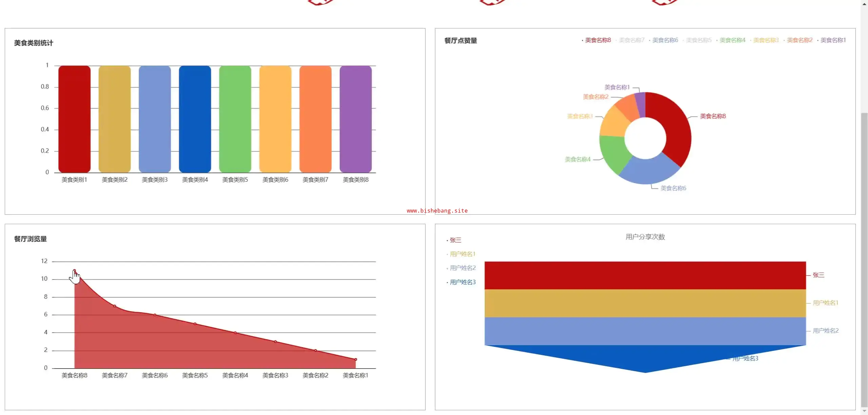This screenshot has height=415, width=868.
Task: Toggle 用户姓名3 funnel legend item
Action: (462, 282)
